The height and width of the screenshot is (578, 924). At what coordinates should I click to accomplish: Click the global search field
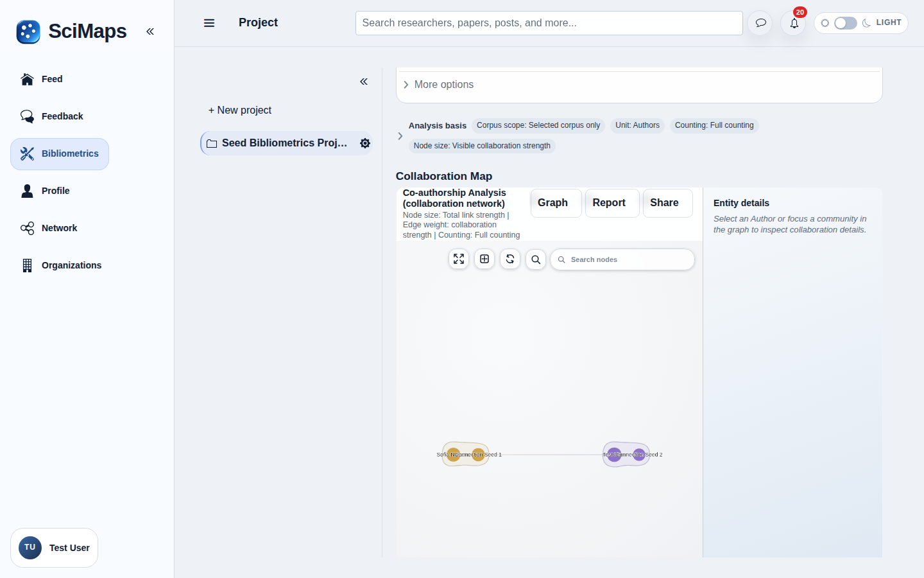coord(549,23)
